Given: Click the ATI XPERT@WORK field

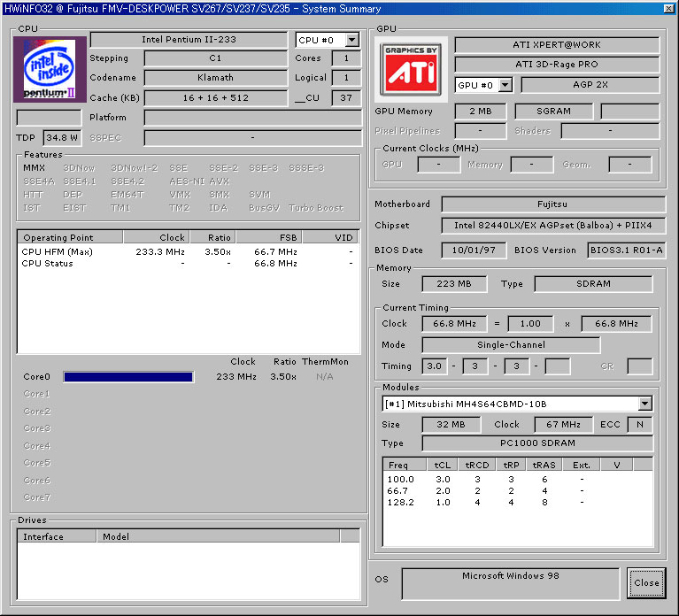Looking at the screenshot, I should (x=557, y=45).
